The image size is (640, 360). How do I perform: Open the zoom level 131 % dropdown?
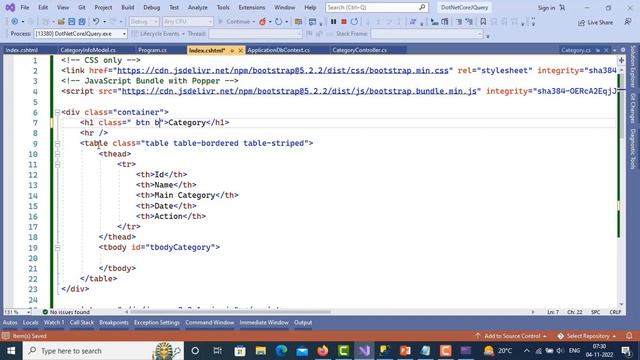coord(18,312)
